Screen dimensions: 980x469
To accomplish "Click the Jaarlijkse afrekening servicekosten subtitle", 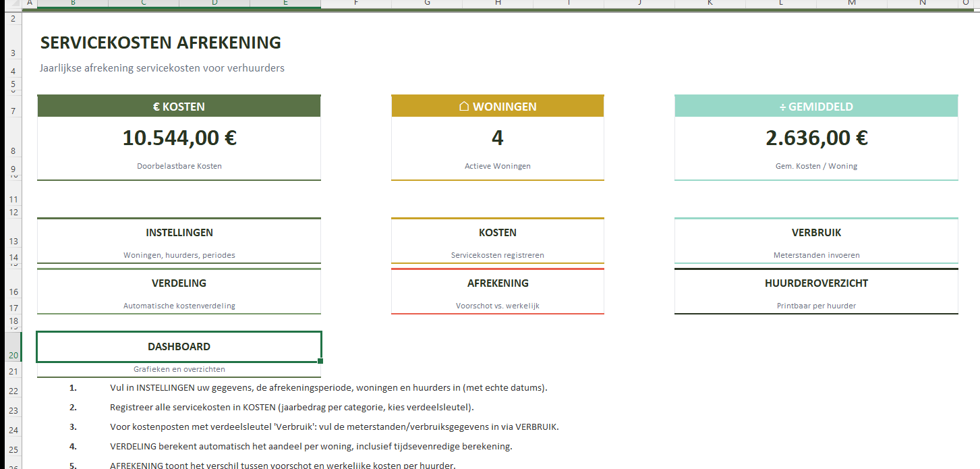I will pos(162,68).
